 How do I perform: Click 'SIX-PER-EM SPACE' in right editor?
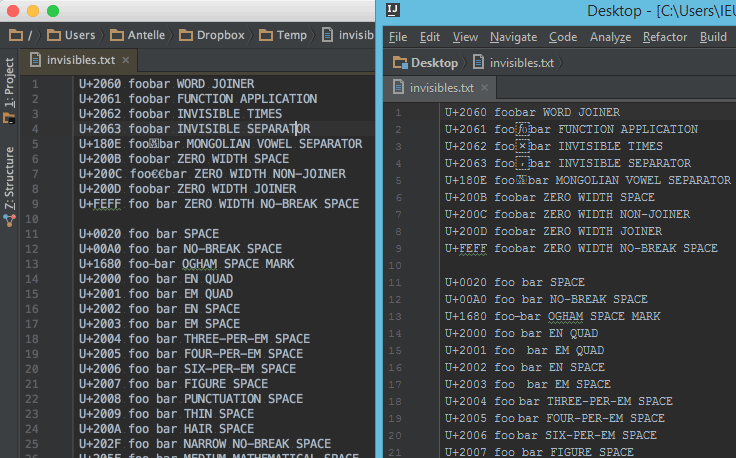(601, 435)
